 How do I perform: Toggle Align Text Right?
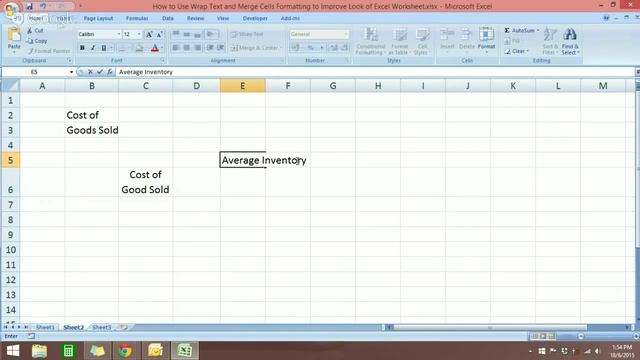198,48
